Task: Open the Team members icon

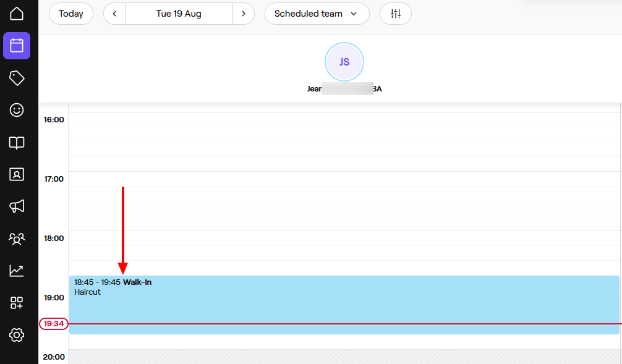Action: coord(17,239)
